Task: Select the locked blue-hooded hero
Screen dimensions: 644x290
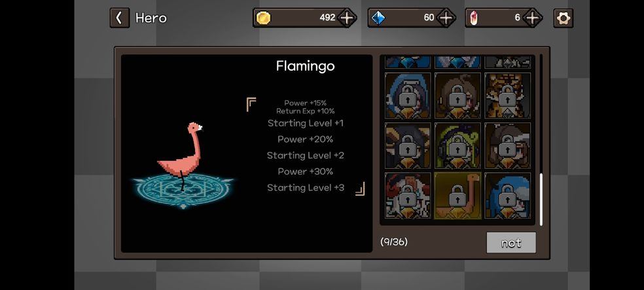Action: coord(408,96)
